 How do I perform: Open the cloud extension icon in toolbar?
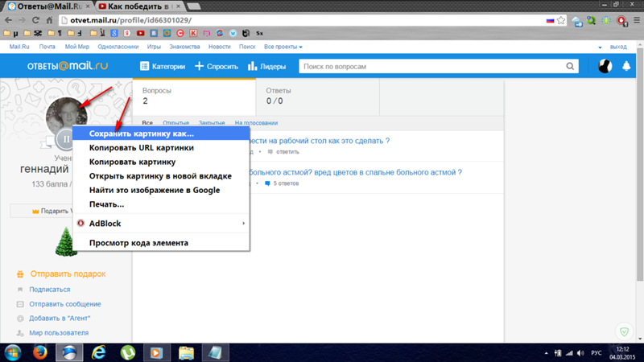[x=577, y=21]
